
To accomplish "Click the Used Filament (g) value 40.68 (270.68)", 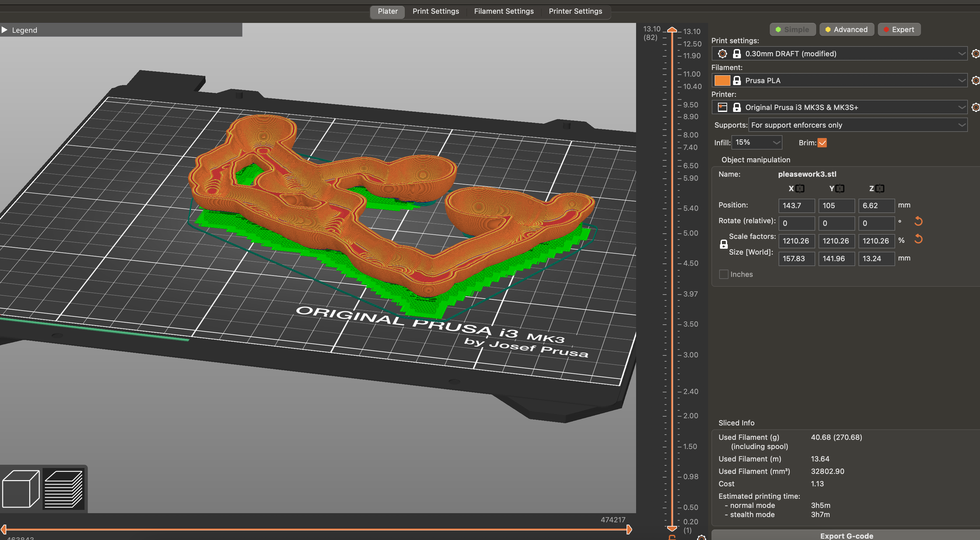I will pos(836,437).
